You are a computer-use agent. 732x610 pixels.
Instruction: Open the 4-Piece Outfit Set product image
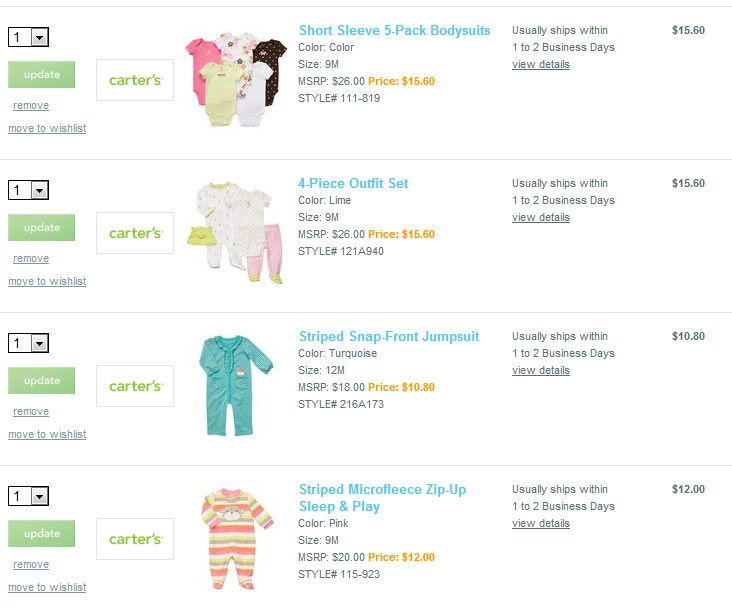click(x=240, y=232)
